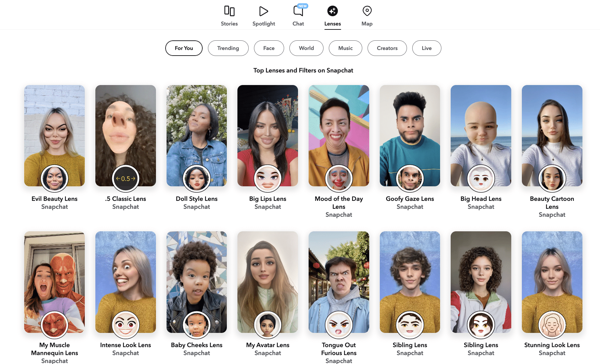
Task: Open the Stunning Look Lens title link
Action: [552, 345]
